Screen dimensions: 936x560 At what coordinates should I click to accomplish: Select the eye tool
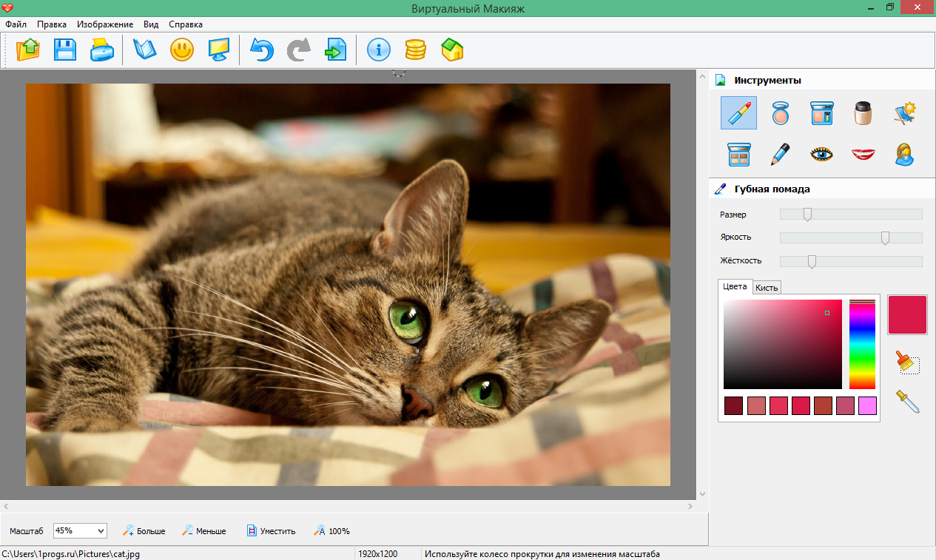pyautogui.click(x=821, y=154)
